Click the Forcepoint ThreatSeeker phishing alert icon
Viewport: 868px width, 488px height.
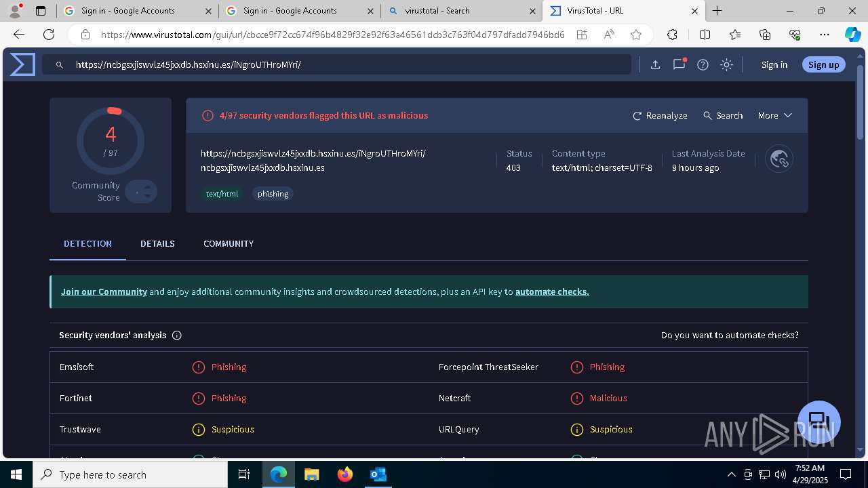pos(576,367)
